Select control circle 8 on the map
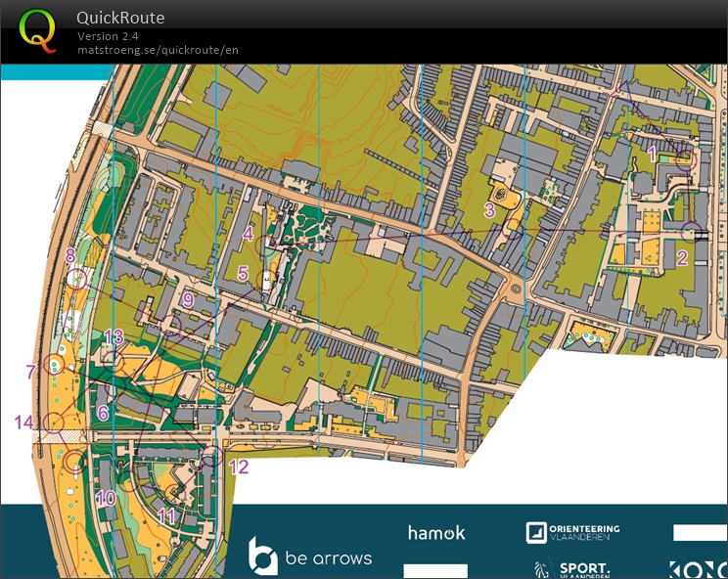The image size is (728, 579). point(76,279)
